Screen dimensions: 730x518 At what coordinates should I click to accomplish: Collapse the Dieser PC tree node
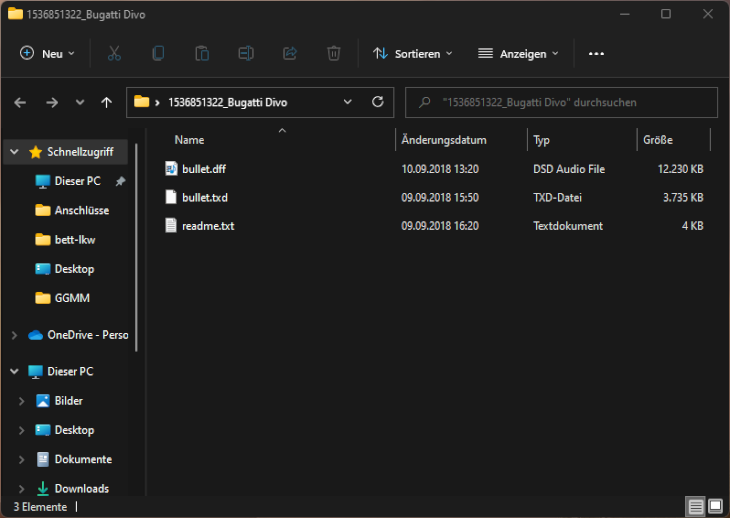click(14, 371)
